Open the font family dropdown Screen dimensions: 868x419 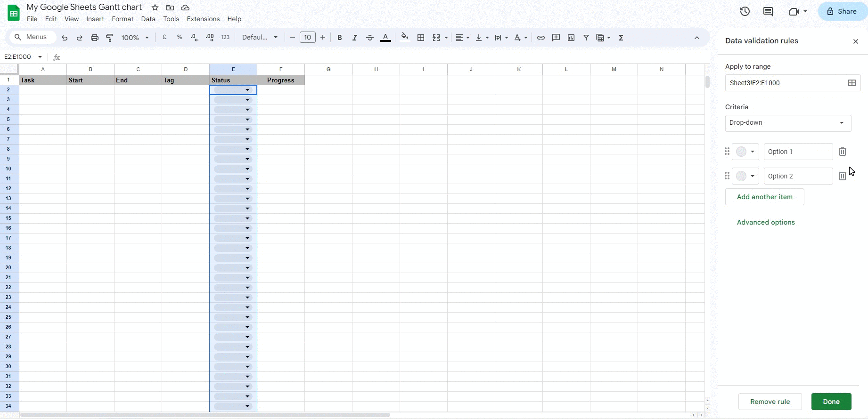coord(260,38)
